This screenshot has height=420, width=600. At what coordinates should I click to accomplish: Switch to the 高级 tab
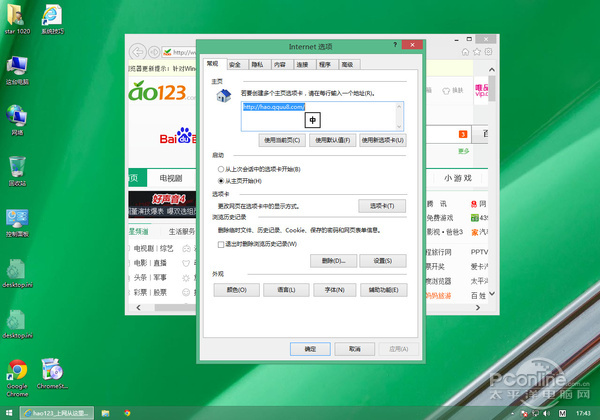tap(347, 65)
